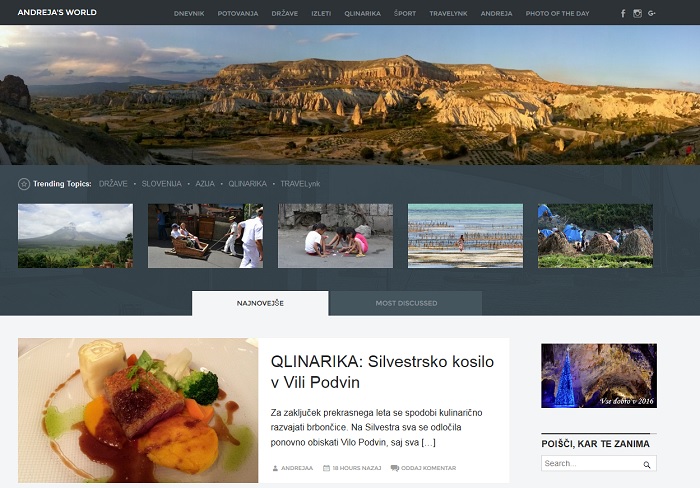This screenshot has height=488, width=700.
Task: Open the AZIJA trending topic
Action: 205,184
